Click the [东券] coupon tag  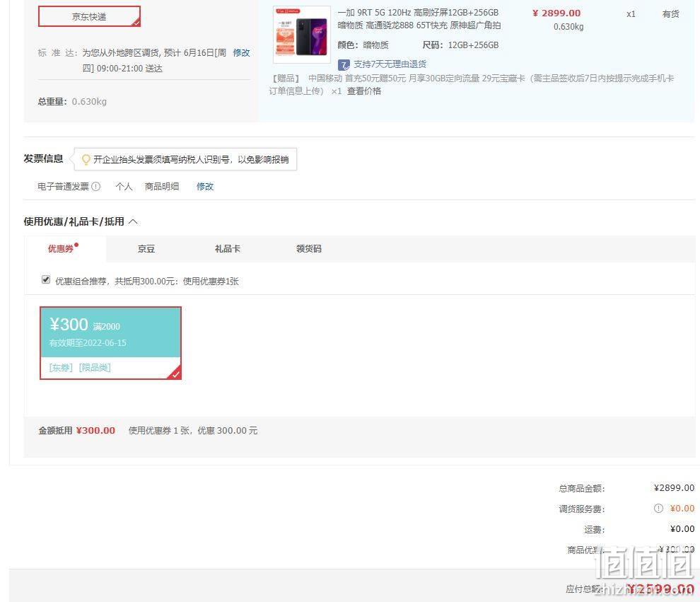pyautogui.click(x=61, y=368)
